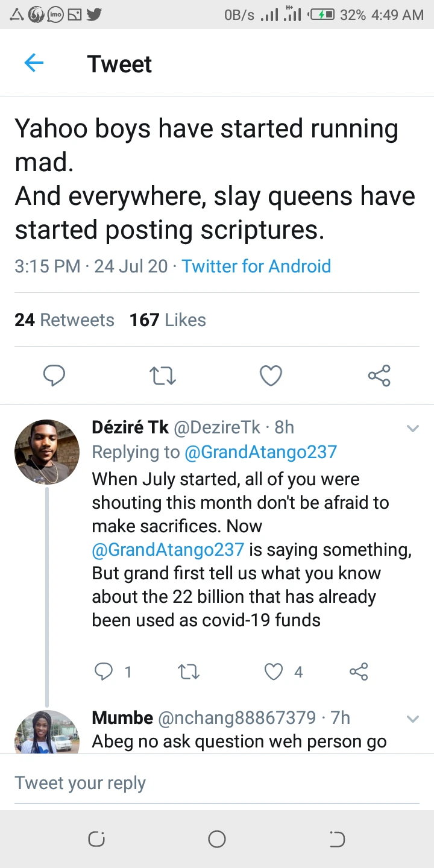The height and width of the screenshot is (868, 434).
Task: Reply to the main tweet via comment icon
Action: click(54, 376)
